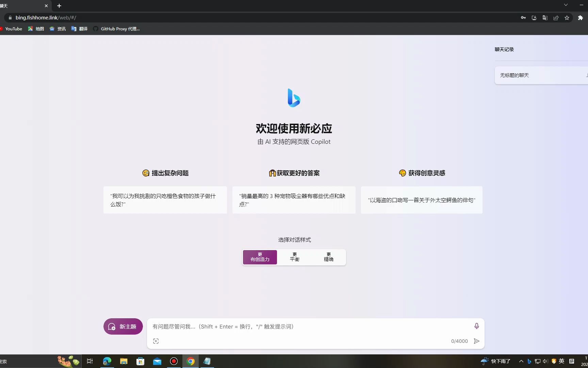
Task: Click the microphone voice input icon
Action: coord(476,326)
